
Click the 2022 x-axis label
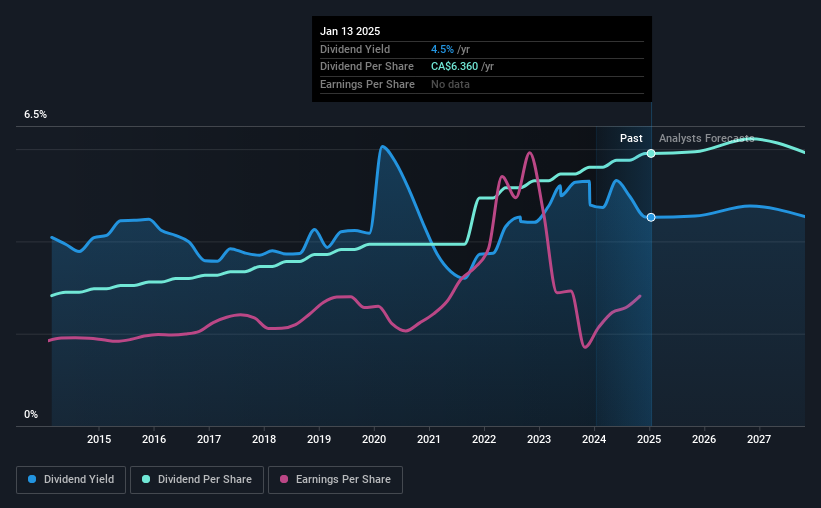click(484, 439)
